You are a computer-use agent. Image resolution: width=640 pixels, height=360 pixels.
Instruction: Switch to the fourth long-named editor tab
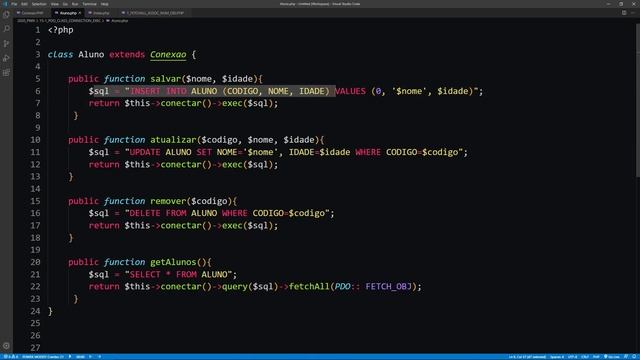coord(155,13)
